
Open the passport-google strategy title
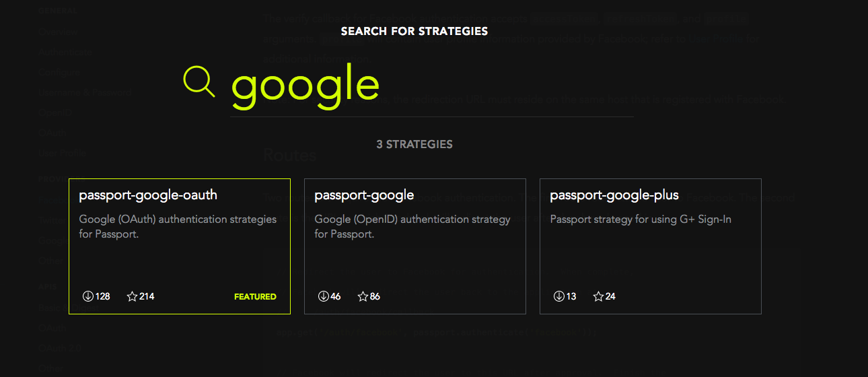(364, 196)
